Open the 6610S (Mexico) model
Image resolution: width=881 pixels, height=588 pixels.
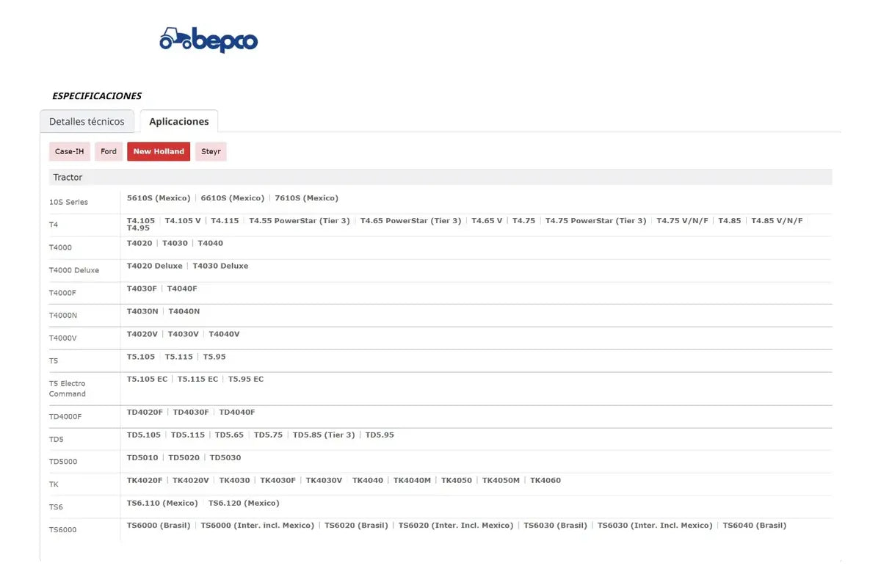233,198
